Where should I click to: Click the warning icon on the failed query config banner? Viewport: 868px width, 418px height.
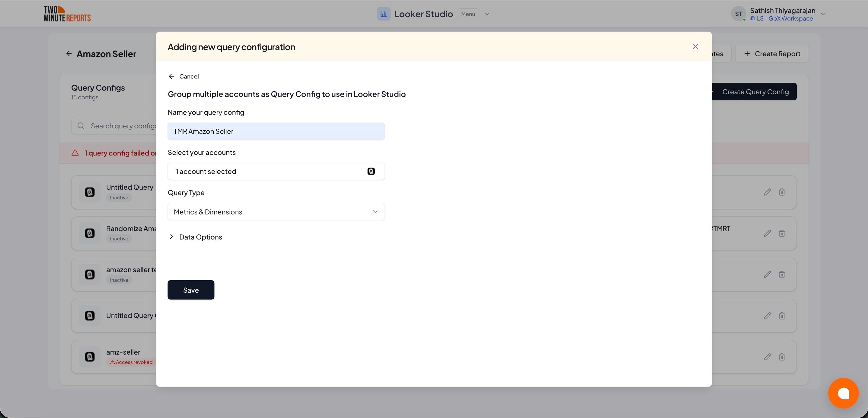pyautogui.click(x=75, y=153)
